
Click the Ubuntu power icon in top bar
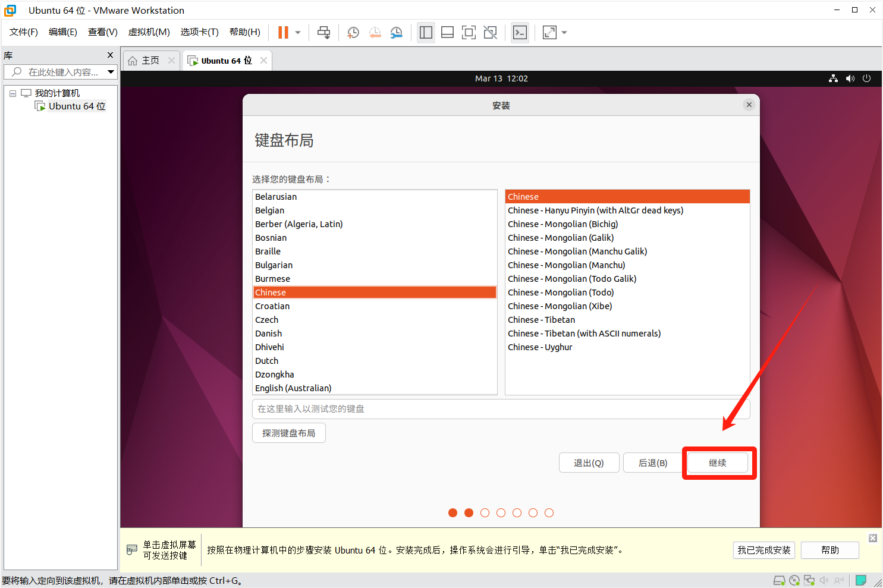click(x=866, y=78)
